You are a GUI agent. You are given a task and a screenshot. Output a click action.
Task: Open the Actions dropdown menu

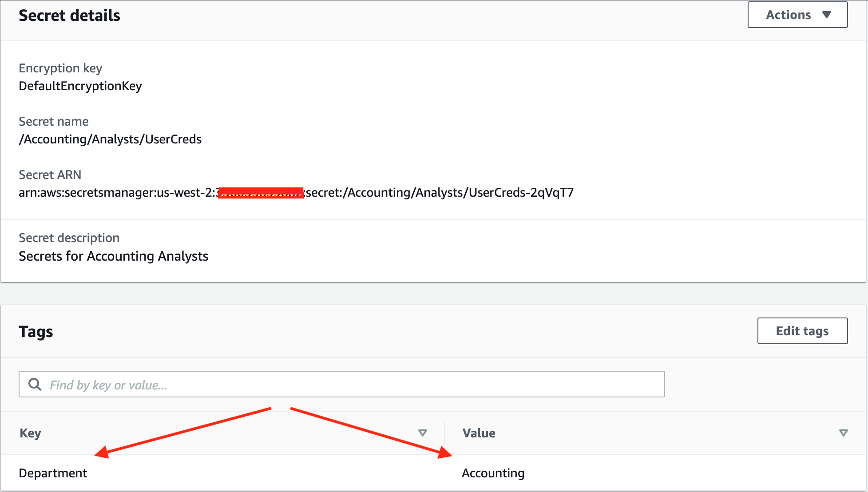pyautogui.click(x=797, y=14)
